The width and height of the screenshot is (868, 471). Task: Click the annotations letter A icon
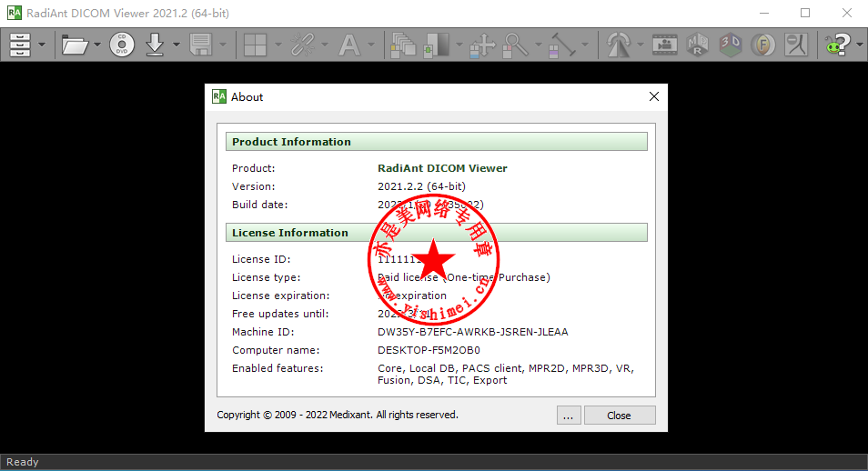tap(349, 45)
